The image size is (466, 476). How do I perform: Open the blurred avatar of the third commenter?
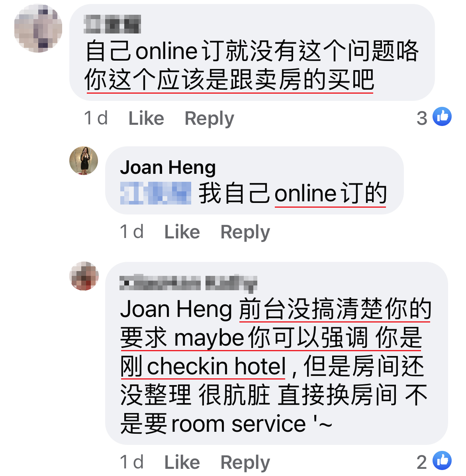point(84,276)
